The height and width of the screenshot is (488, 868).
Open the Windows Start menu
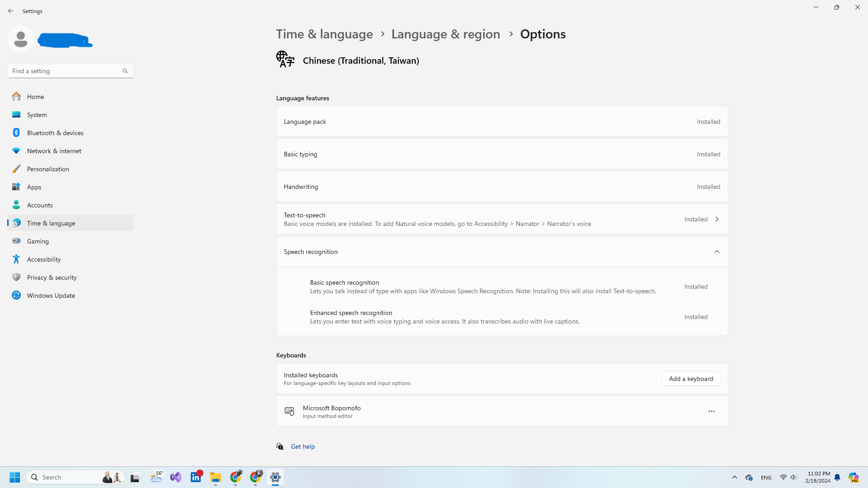[x=14, y=477]
